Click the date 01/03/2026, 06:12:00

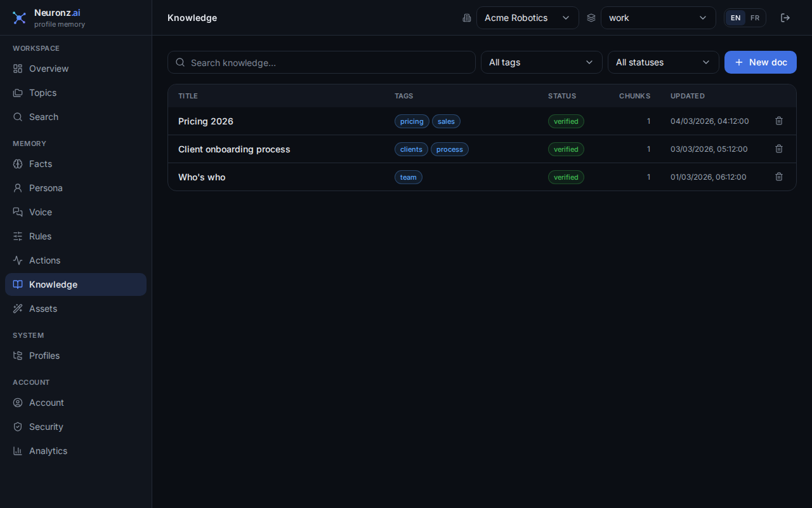click(x=709, y=177)
